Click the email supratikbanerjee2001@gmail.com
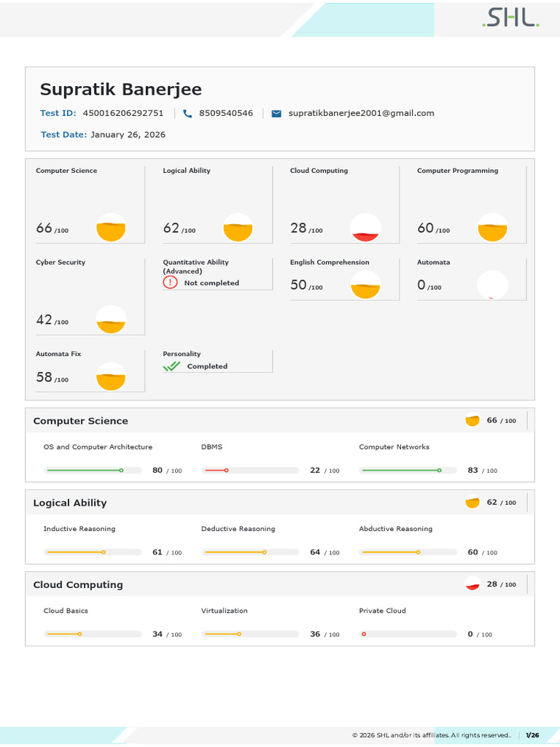 click(361, 113)
